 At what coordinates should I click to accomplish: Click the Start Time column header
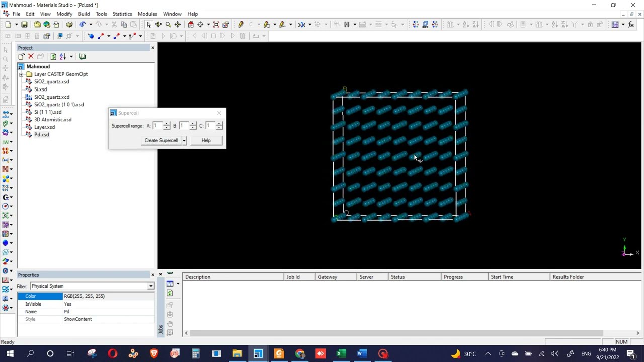pos(519,277)
